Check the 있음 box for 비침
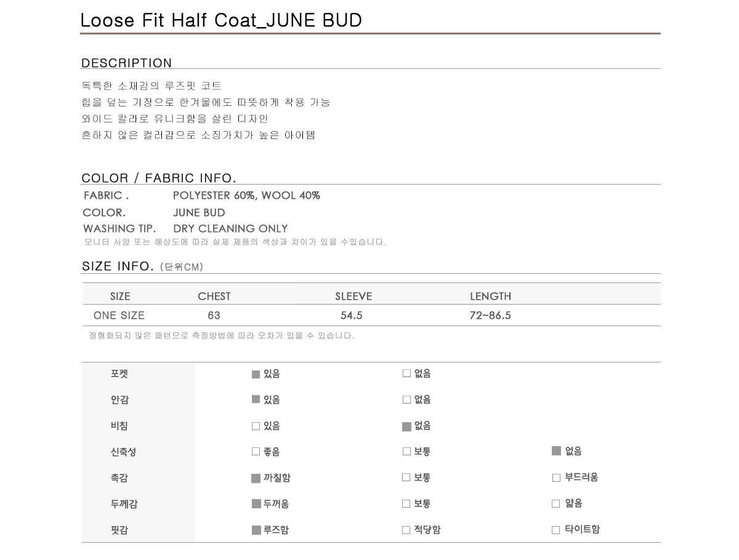This screenshot has height=560, width=739. (x=256, y=426)
